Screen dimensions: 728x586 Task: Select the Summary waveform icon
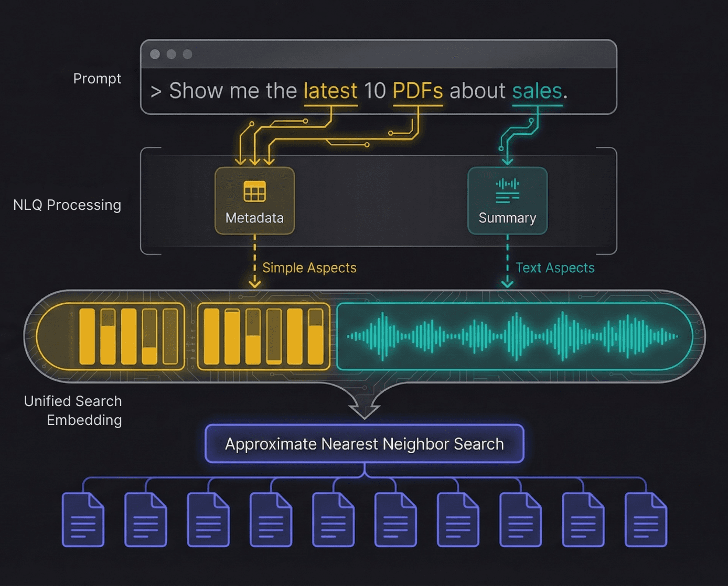507,190
